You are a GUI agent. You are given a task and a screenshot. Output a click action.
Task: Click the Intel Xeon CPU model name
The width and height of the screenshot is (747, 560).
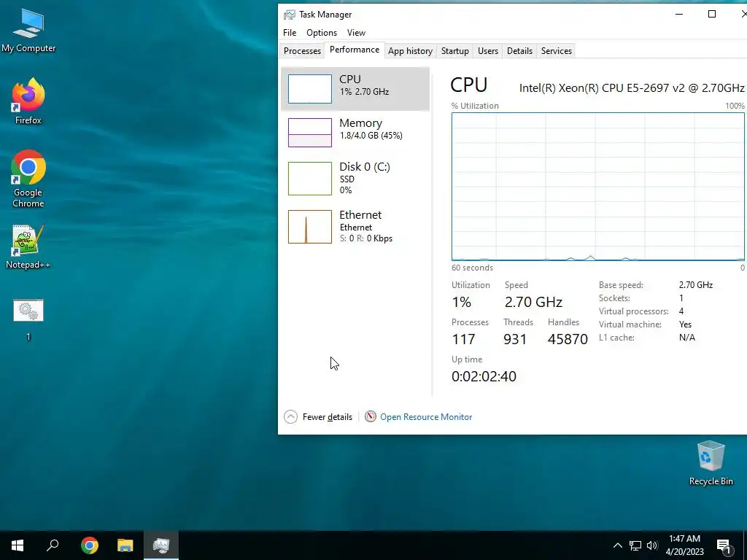click(x=632, y=88)
